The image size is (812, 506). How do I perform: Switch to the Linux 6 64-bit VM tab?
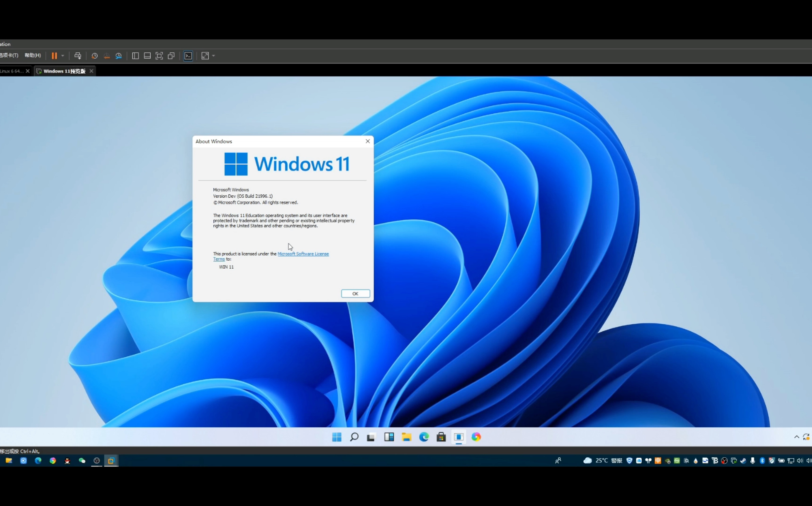point(13,71)
